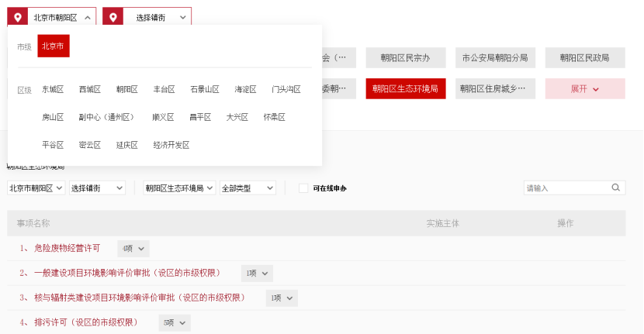The height and width of the screenshot is (334, 644).
Task: Choose 朝阳区 district in the popup
Action: coord(127,89)
